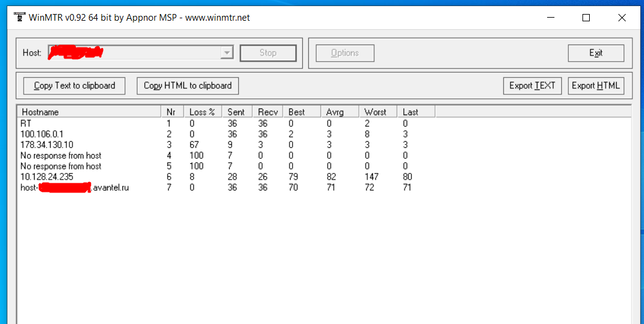Click Copy HTML to clipboard
This screenshot has height=324, width=644.
click(188, 86)
